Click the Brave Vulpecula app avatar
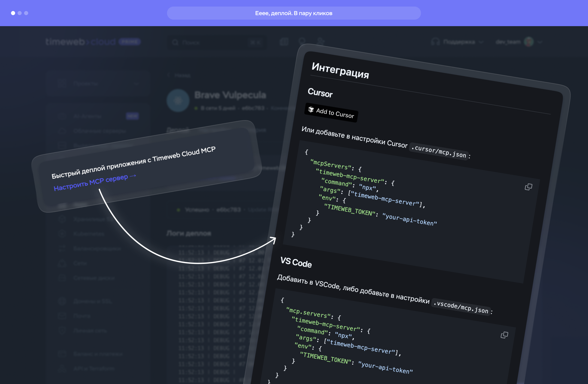Screen dimensions: 588x384 (x=178, y=101)
